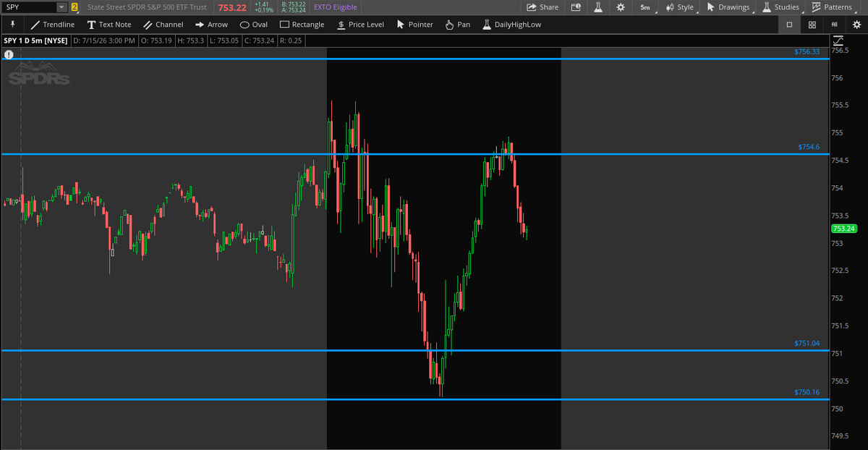The width and height of the screenshot is (868, 450).
Task: Click 756 on the price axis
Action: (838, 78)
